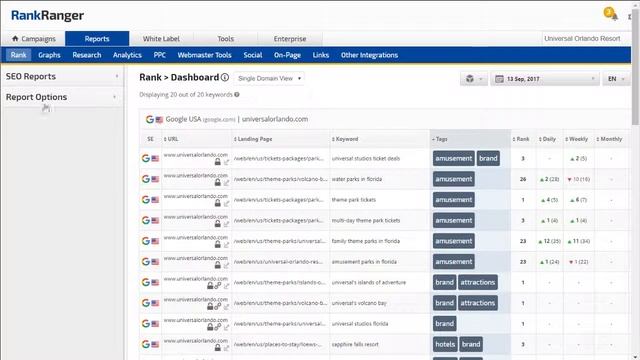Open Other Integrations submenu item

pyautogui.click(x=369, y=55)
